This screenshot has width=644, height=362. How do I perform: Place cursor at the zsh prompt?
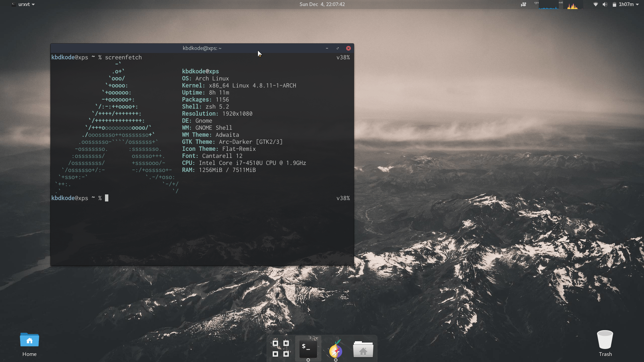point(107,198)
